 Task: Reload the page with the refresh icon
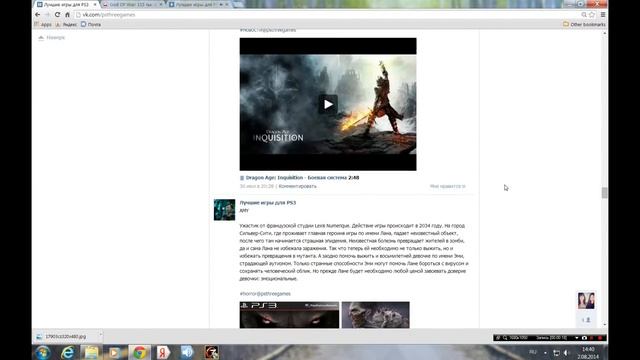point(57,15)
